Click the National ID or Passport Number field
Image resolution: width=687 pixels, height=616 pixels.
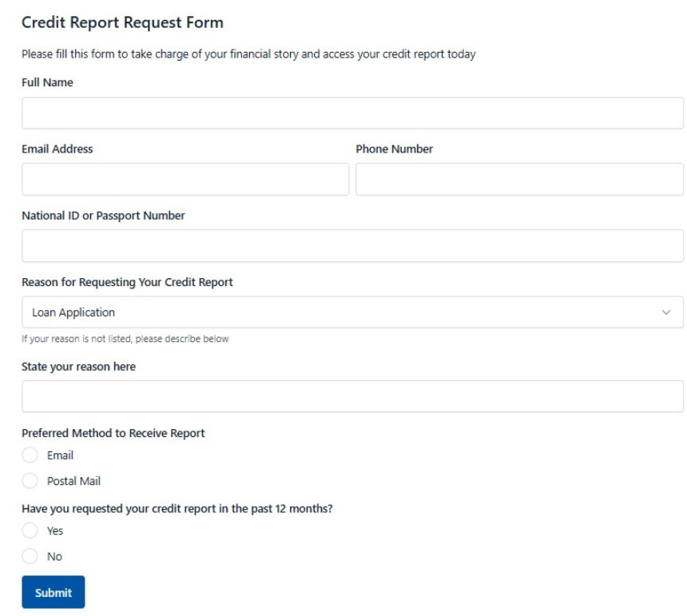pyautogui.click(x=352, y=246)
